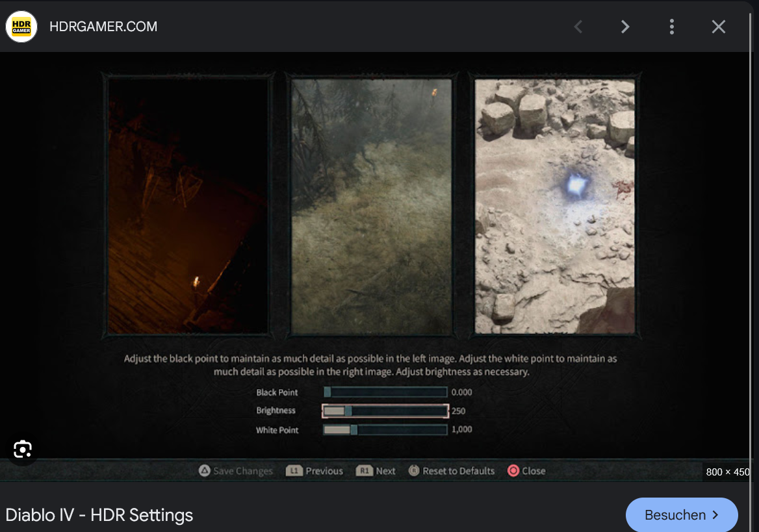Click the dark left calibration image
Viewport: 759px width, 532px height.
[188, 206]
